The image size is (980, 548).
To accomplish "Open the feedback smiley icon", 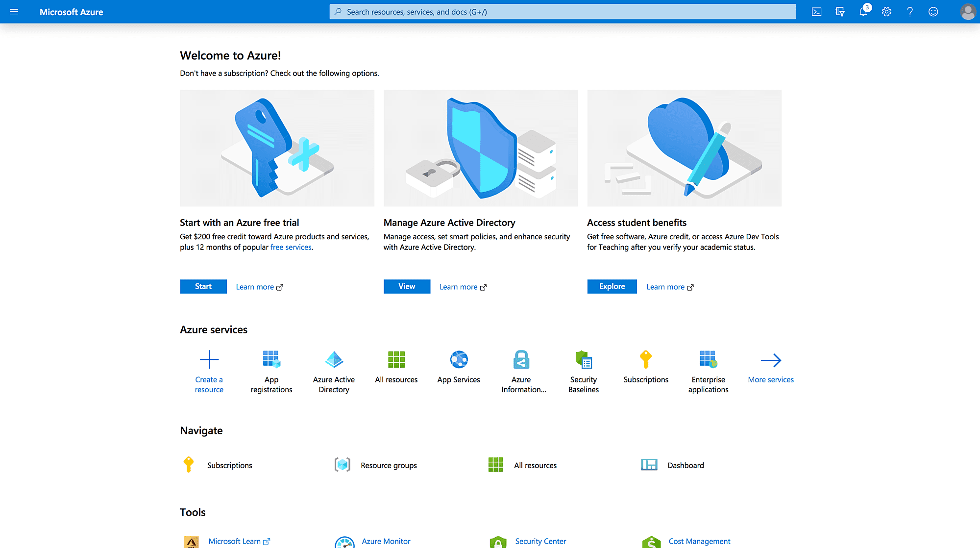I will [x=933, y=12].
